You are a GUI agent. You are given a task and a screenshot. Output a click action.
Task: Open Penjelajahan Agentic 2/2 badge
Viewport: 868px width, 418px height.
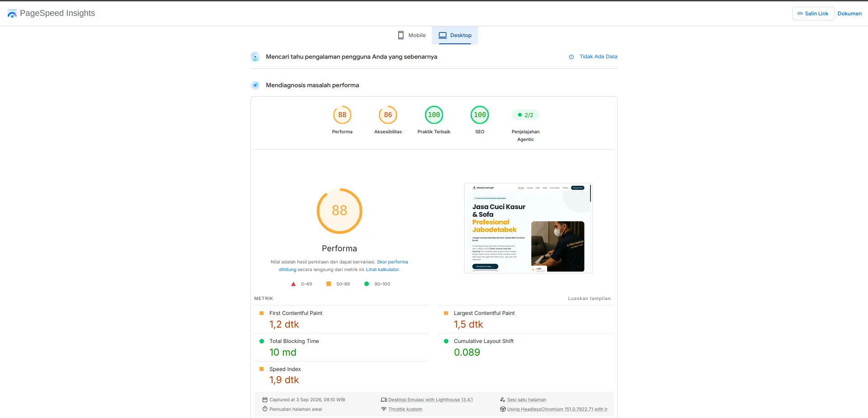click(525, 115)
